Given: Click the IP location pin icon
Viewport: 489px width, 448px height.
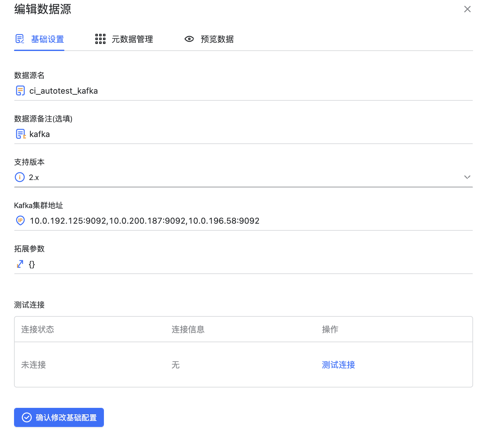Looking at the screenshot, I should pyautogui.click(x=20, y=220).
